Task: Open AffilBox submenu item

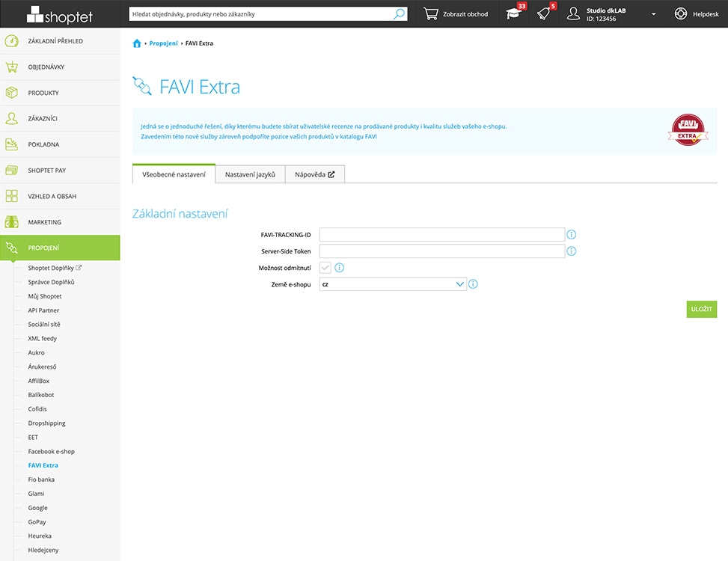Action: 39,381
